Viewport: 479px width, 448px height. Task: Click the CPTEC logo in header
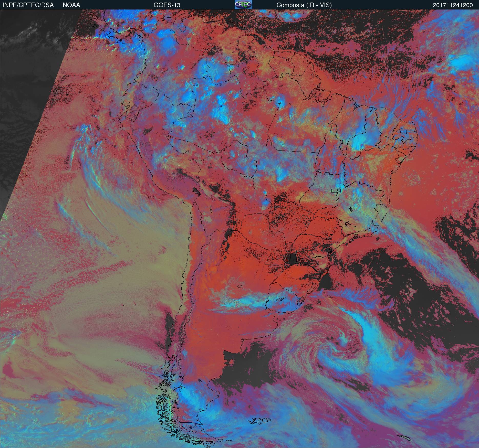click(x=243, y=5)
